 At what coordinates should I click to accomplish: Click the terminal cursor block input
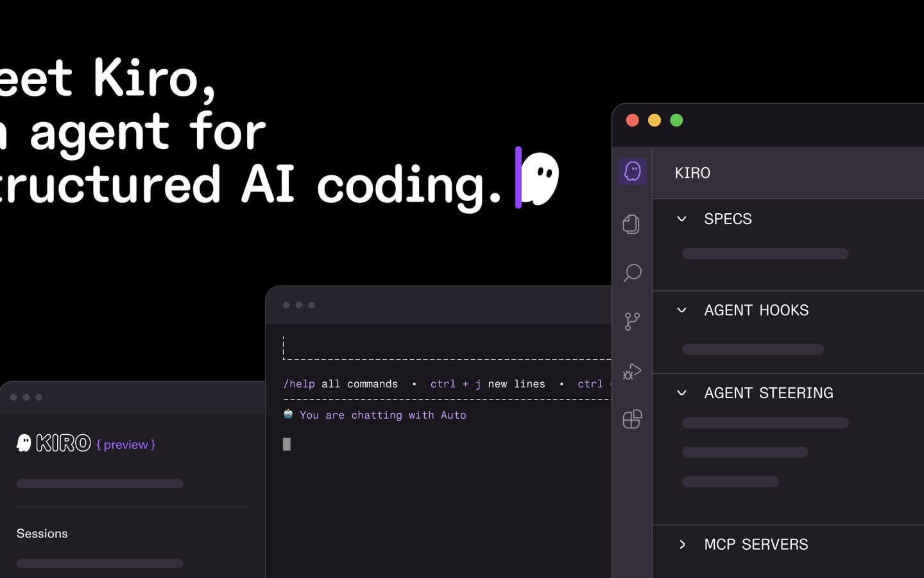(x=287, y=444)
